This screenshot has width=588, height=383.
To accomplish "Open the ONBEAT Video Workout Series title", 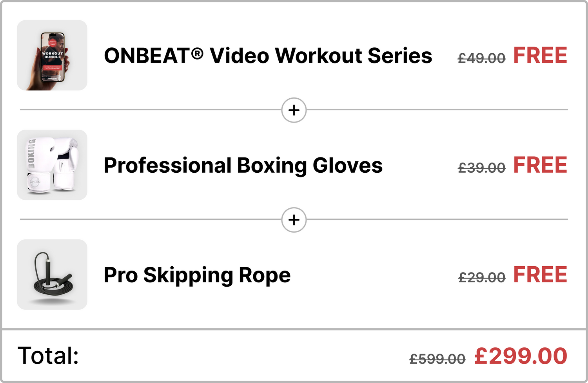I will (268, 56).
